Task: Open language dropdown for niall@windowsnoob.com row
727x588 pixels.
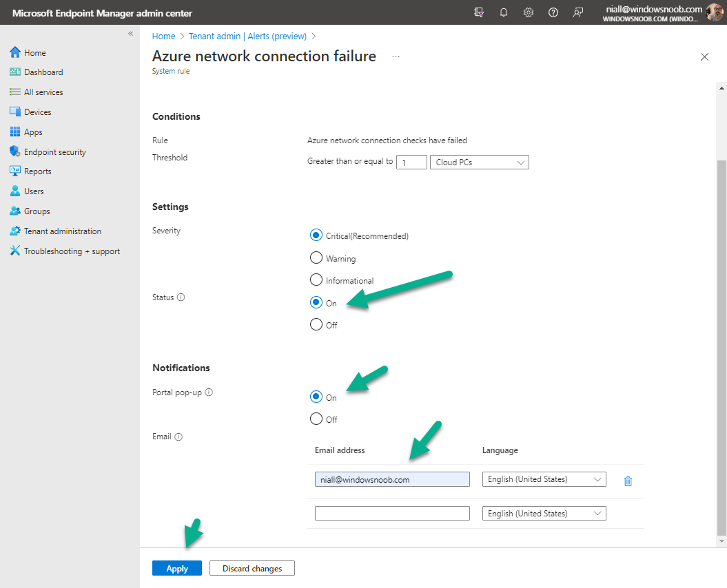Action: 544,479
